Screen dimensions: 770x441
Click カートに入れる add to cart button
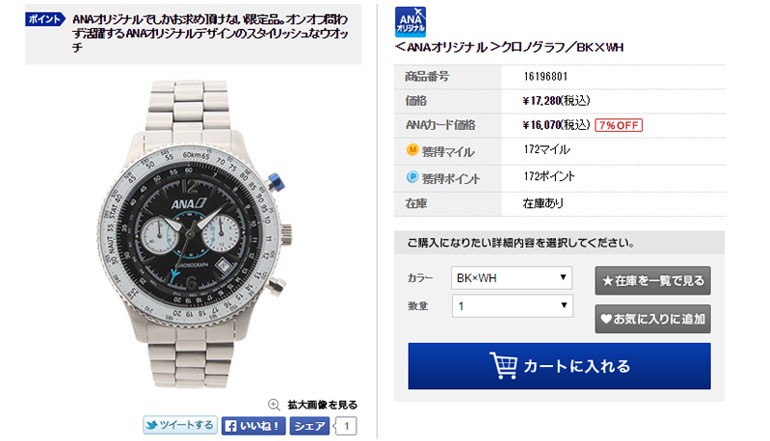[559, 366]
